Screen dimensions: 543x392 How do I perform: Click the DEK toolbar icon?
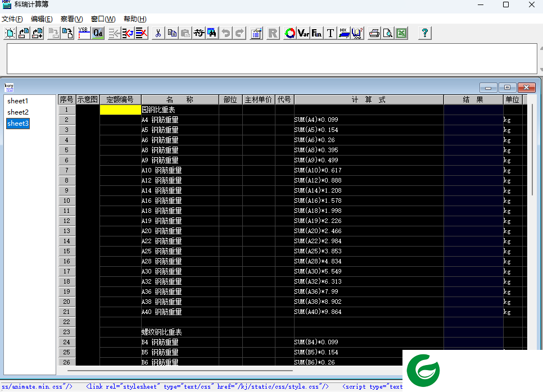pos(344,33)
